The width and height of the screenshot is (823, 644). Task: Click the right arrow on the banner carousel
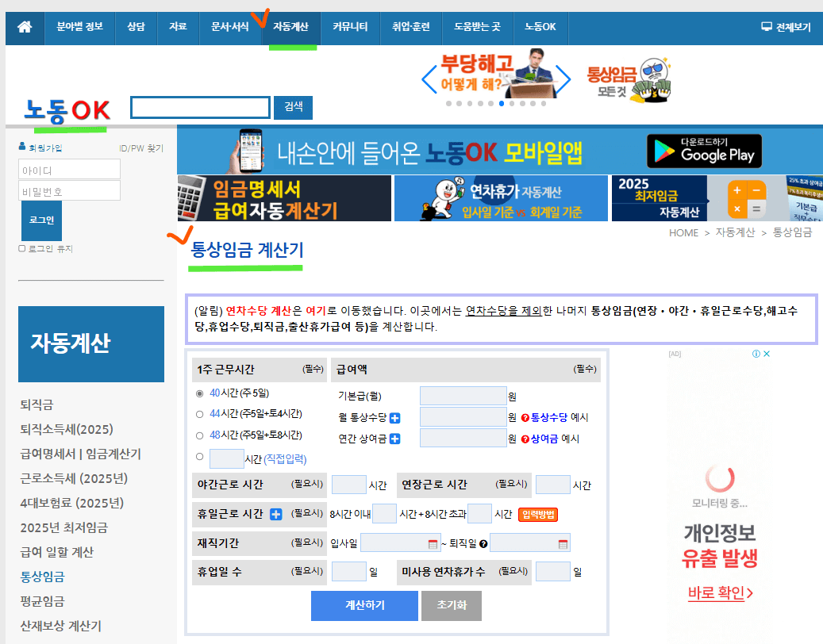565,78
